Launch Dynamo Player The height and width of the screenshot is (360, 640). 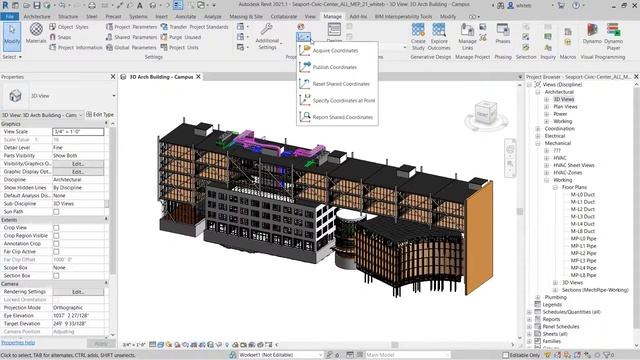click(x=613, y=36)
